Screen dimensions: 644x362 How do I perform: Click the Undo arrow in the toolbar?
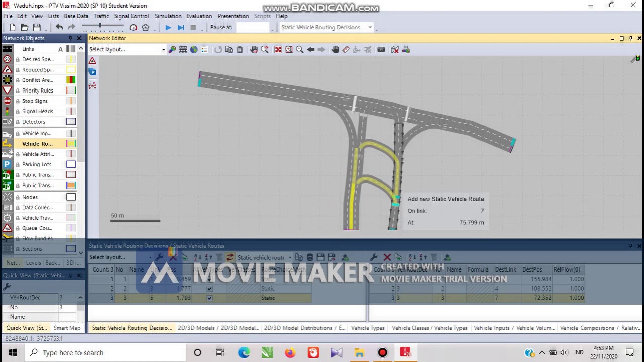[59, 27]
